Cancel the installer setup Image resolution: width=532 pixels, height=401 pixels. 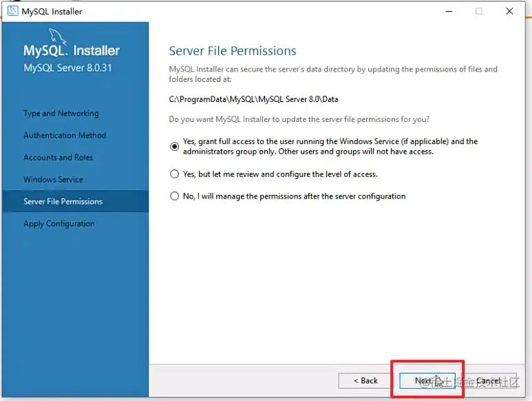tap(488, 380)
